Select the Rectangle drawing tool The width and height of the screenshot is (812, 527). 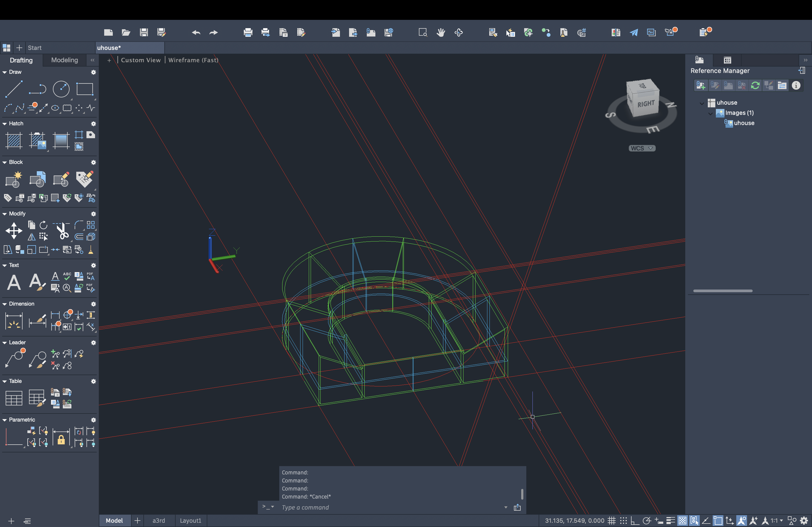(85, 89)
